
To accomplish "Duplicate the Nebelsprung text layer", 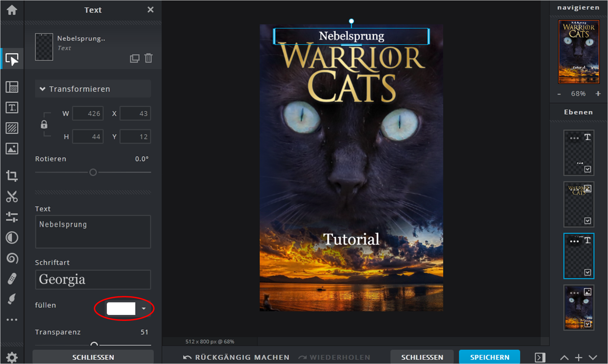I will 135,58.
